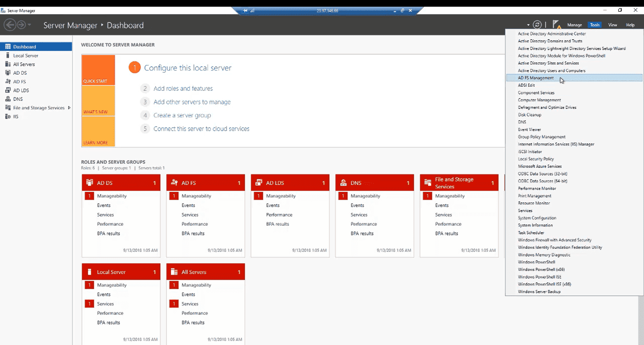644x345 pixels.
Task: Open dropdown arrow left of refresh icon
Action: coord(528,25)
